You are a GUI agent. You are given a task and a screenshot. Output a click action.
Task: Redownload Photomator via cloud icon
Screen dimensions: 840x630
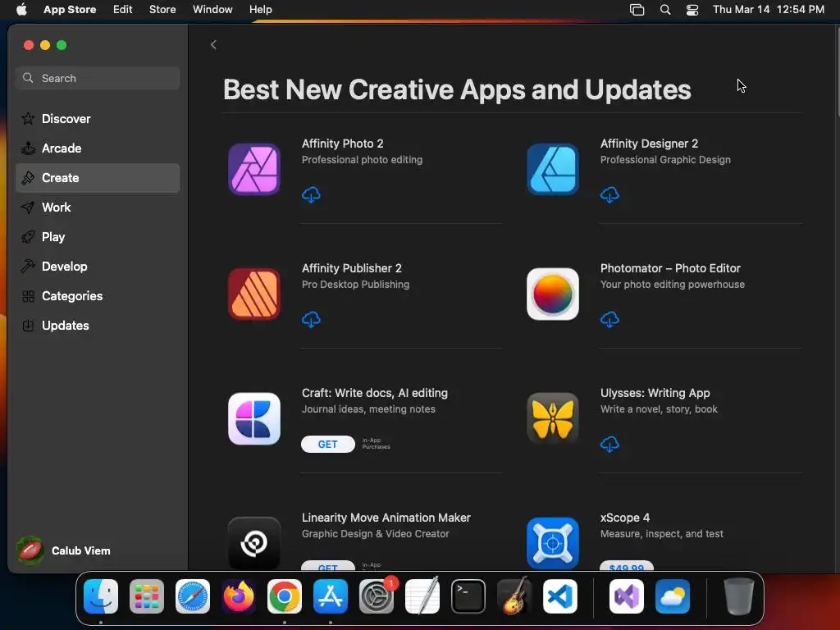(609, 320)
